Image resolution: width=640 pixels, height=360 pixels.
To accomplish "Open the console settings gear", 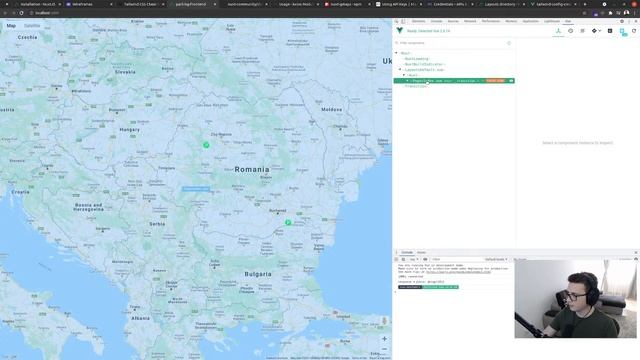I will [x=636, y=259].
